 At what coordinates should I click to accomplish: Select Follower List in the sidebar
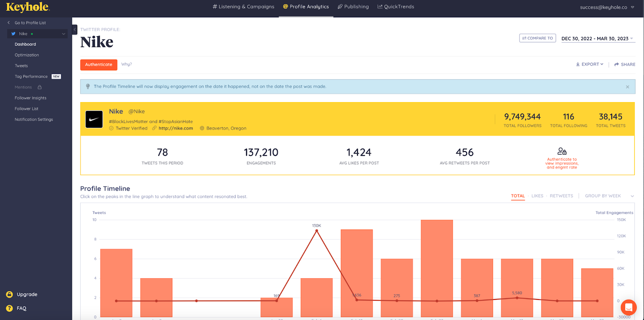pyautogui.click(x=27, y=109)
